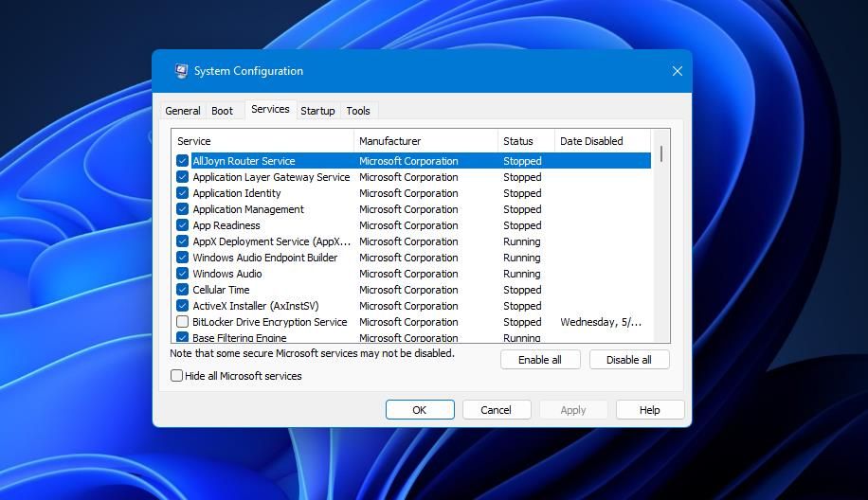868x500 pixels.
Task: Select BitLocker Drive Encryption Service name
Action: pyautogui.click(x=269, y=321)
